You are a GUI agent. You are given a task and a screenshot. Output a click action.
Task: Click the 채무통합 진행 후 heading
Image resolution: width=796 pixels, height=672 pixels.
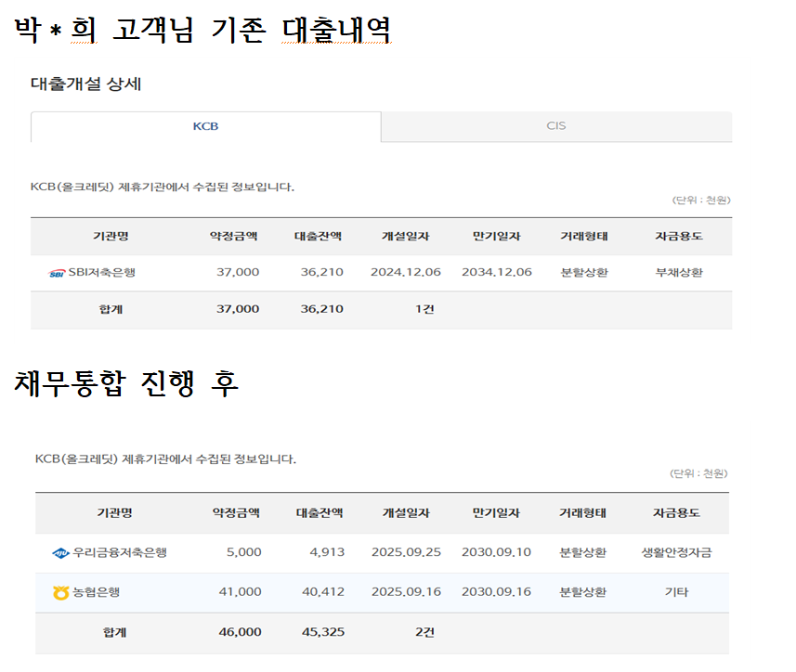[x=126, y=384]
